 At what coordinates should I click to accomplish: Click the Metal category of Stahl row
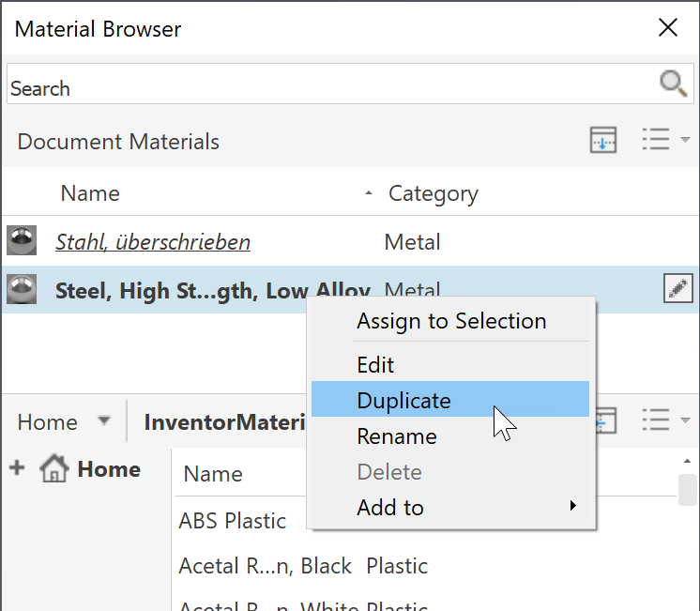coord(412,242)
